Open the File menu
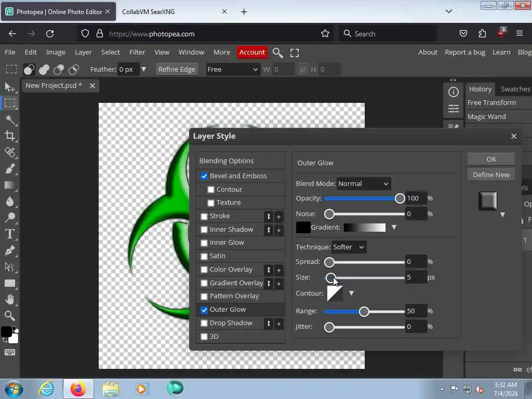The width and height of the screenshot is (532, 399). coord(10,52)
